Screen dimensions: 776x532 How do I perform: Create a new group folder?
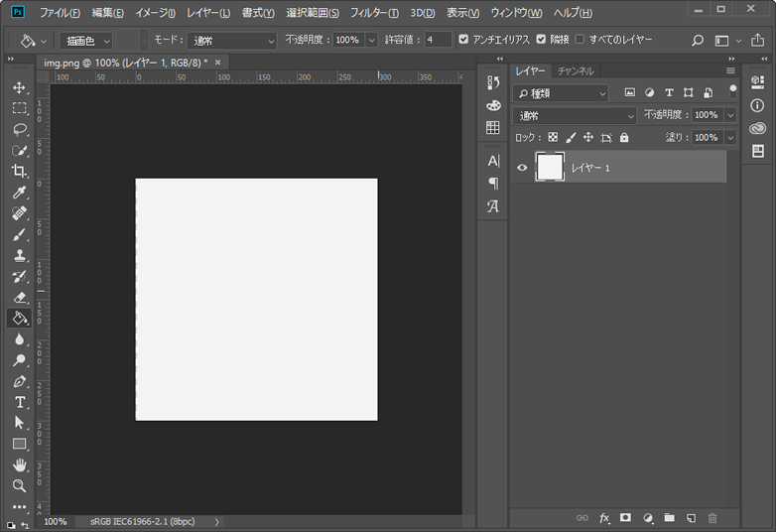click(x=669, y=518)
